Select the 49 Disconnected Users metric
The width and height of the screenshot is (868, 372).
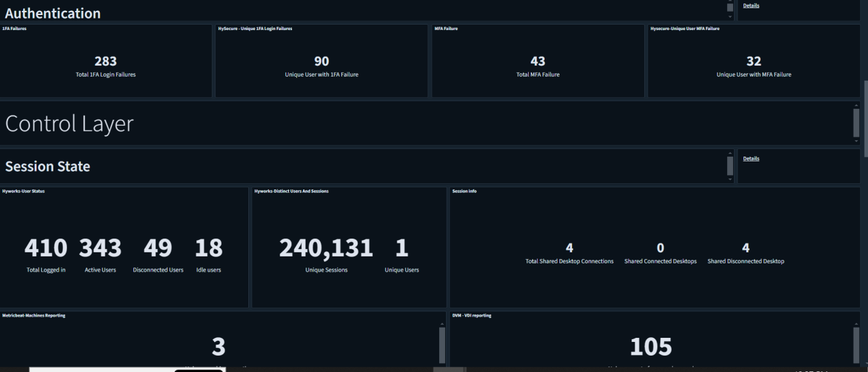(x=158, y=249)
